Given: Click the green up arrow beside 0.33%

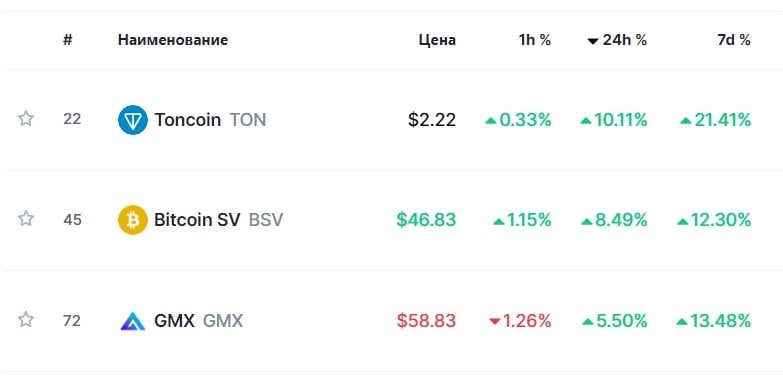Looking at the screenshot, I should pos(491,120).
